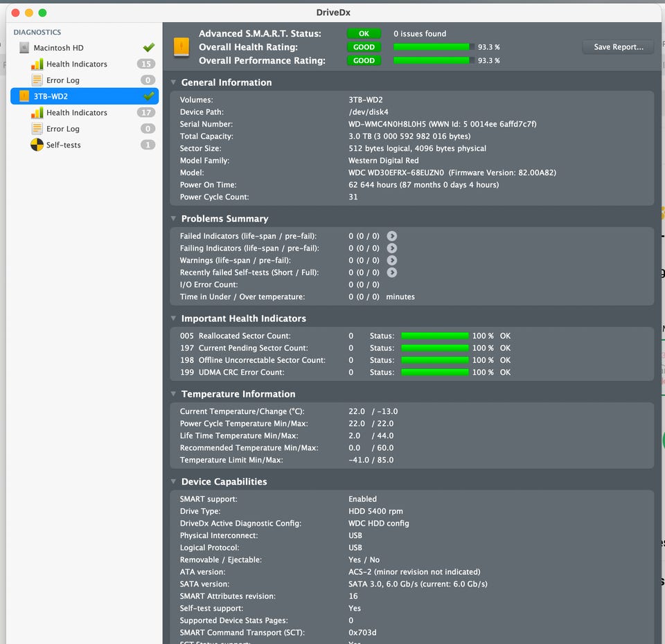665x644 pixels.
Task: Click Current Pending Sector Count status bar
Action: point(435,348)
